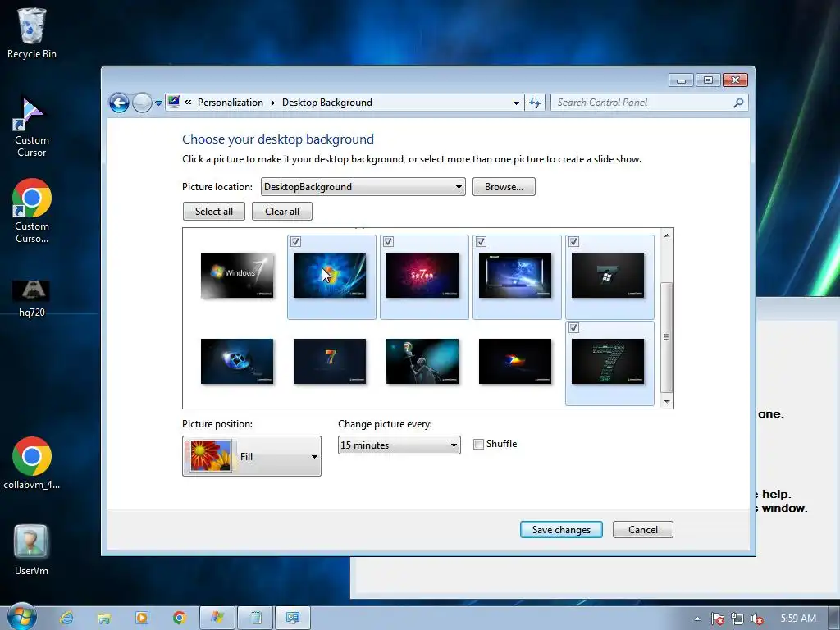Enable the Shuffle checkbox
Screen dimensions: 840x630
coord(479,444)
